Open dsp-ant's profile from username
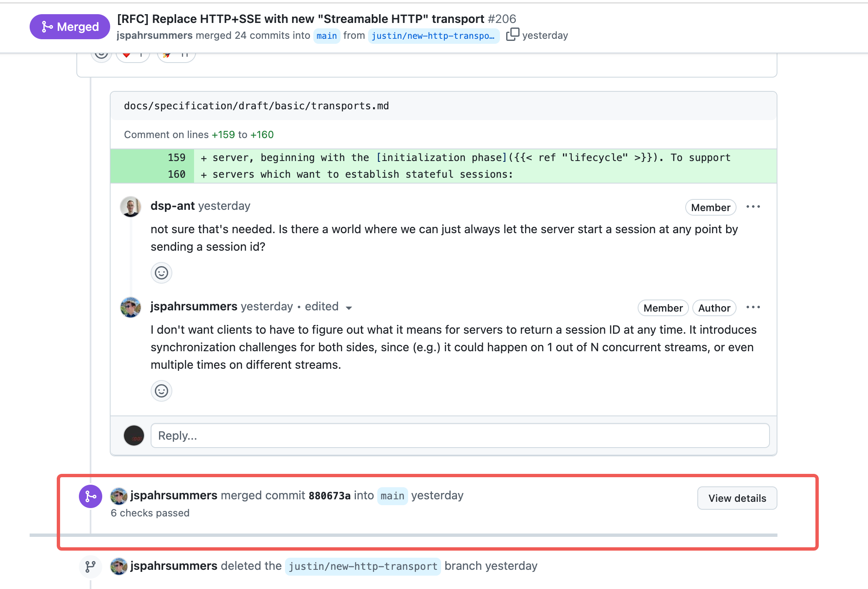868x589 pixels. point(172,206)
